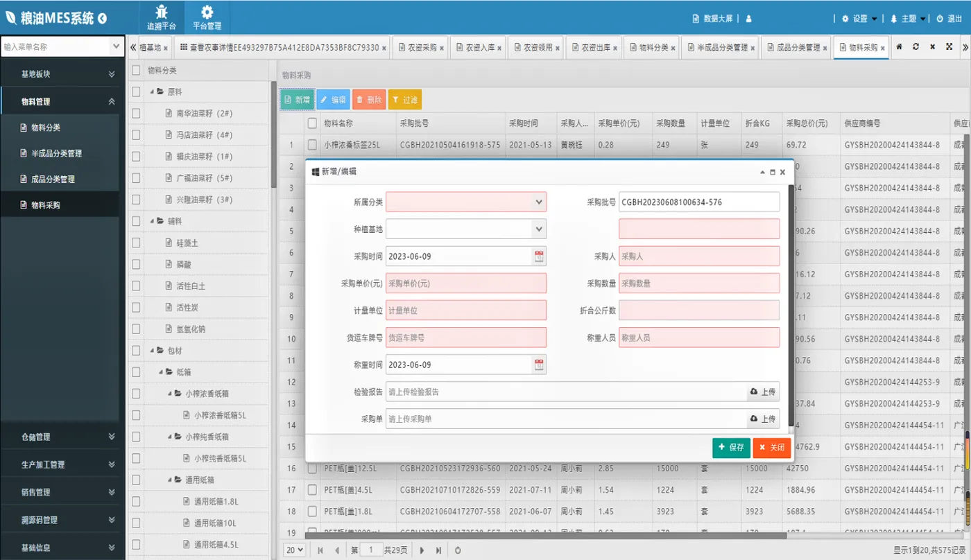Check the 硅藻土 tree checkbox
Image resolution: width=971 pixels, height=560 pixels.
(136, 243)
